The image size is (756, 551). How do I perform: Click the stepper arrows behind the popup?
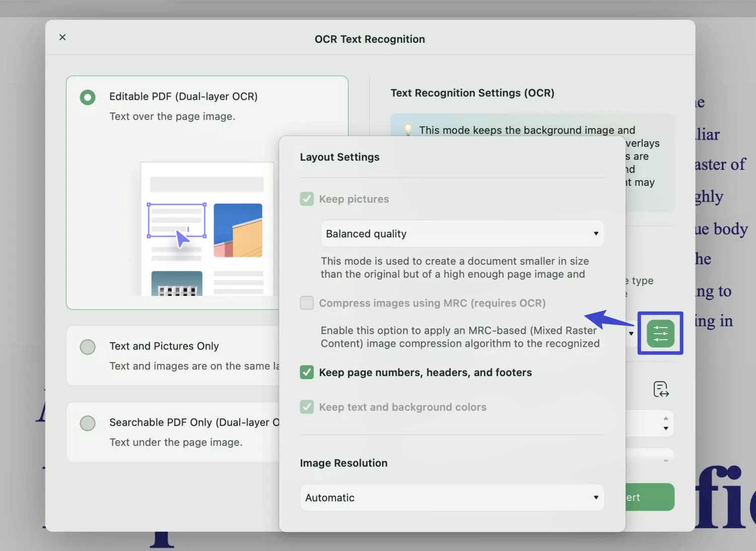coord(666,423)
